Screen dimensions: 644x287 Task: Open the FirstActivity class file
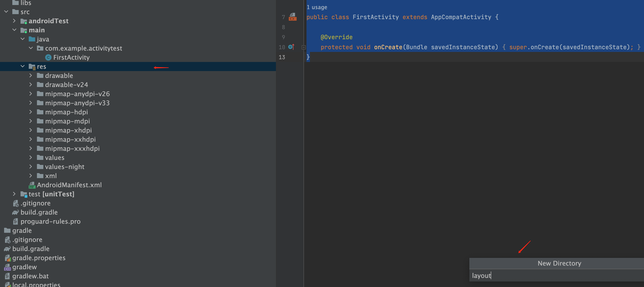point(71,57)
